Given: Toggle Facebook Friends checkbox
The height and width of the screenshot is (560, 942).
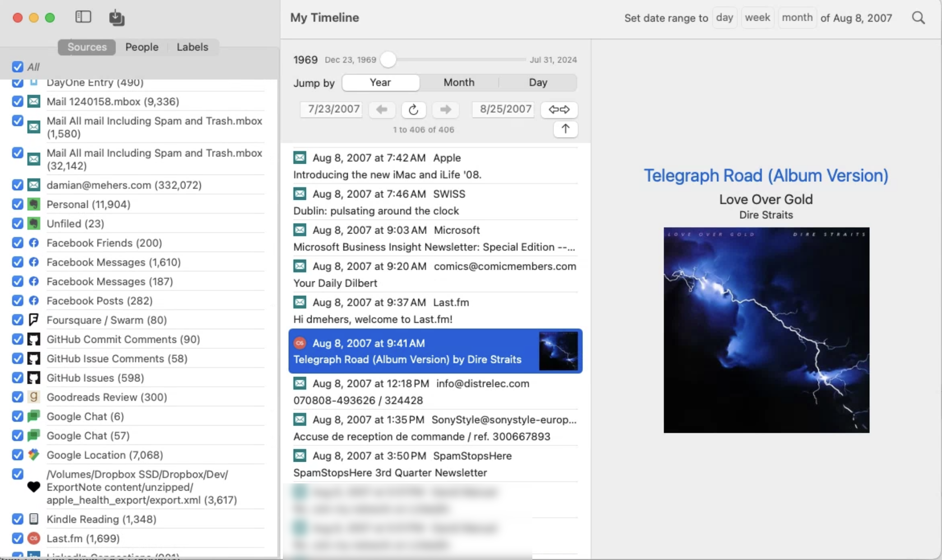Looking at the screenshot, I should 18,243.
